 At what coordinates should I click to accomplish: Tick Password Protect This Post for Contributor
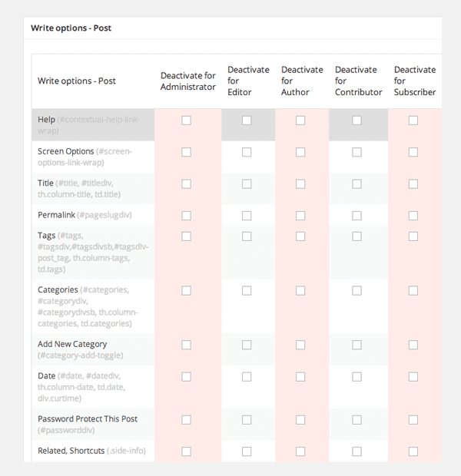coord(357,420)
